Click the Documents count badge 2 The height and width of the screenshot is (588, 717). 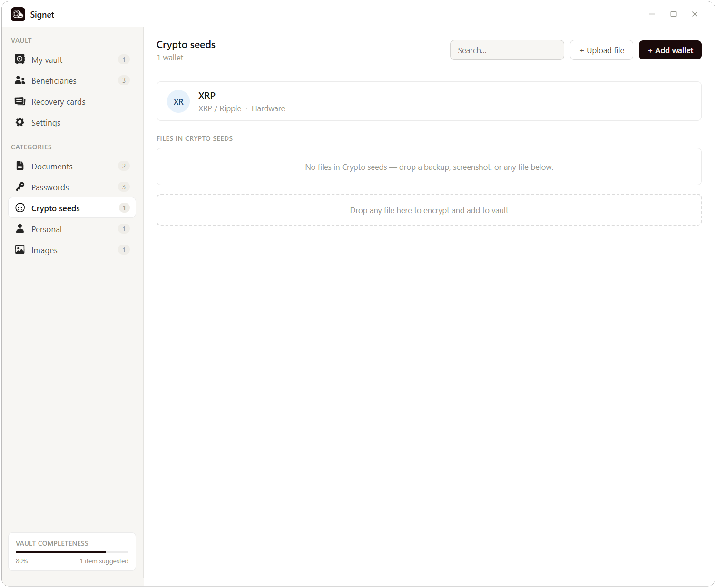pyautogui.click(x=124, y=166)
